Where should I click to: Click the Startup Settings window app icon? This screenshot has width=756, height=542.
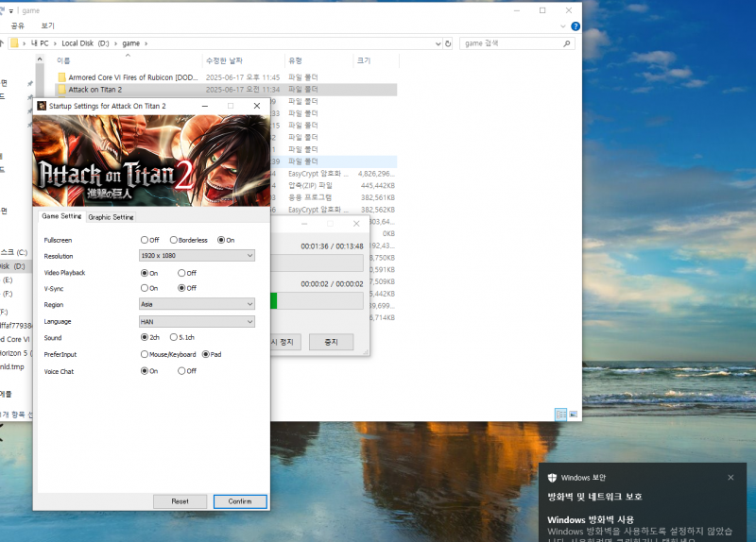coord(42,106)
